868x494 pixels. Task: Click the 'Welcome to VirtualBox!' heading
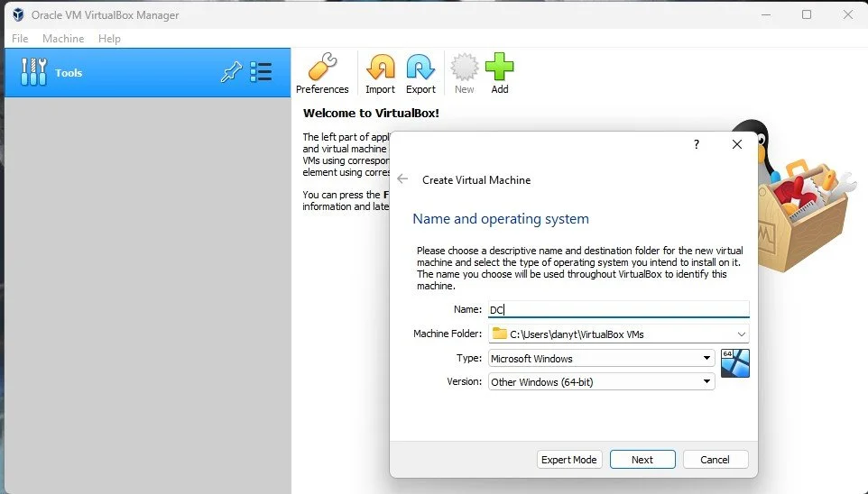coord(371,113)
